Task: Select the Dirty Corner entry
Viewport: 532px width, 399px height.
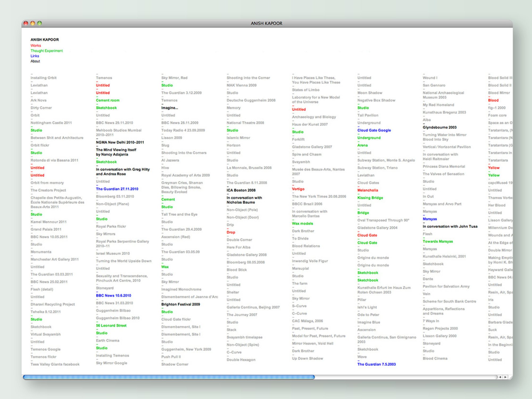Action: point(41,108)
